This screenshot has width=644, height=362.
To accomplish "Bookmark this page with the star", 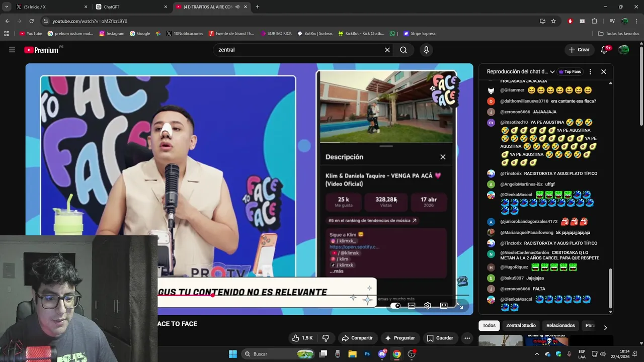I will click(553, 21).
